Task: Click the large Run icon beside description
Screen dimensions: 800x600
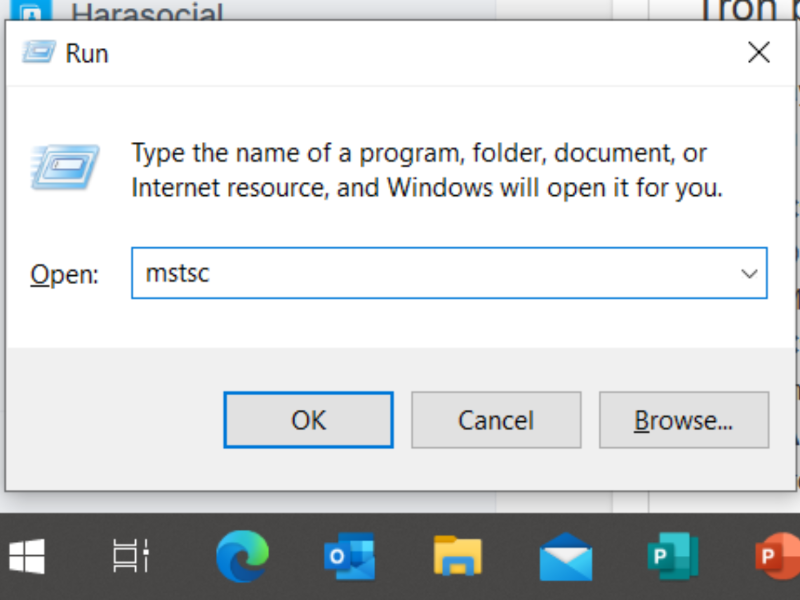Action: tap(65, 167)
